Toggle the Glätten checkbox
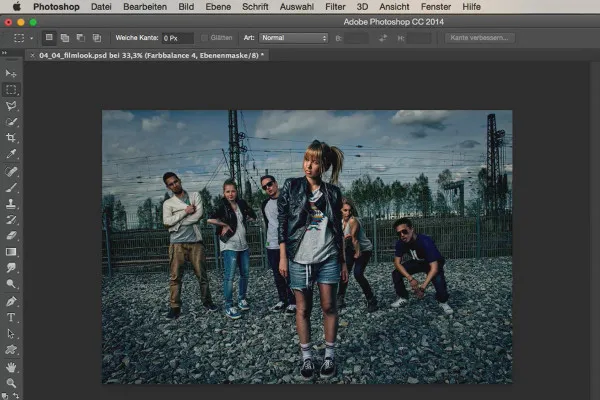The width and height of the screenshot is (600, 400). pos(205,38)
